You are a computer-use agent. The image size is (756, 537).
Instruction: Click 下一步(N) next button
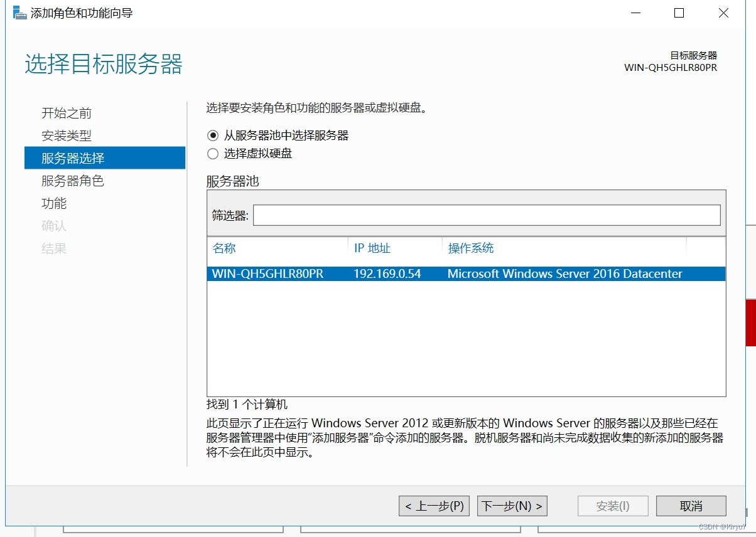click(512, 506)
